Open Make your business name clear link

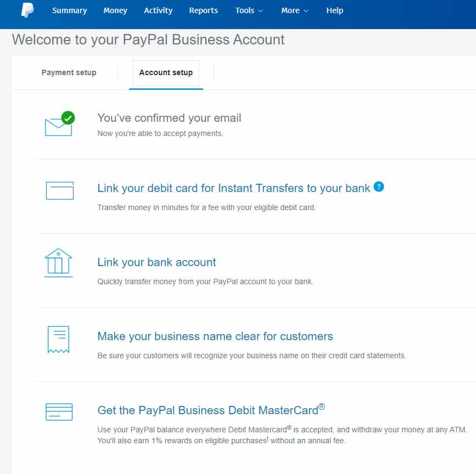(x=215, y=336)
